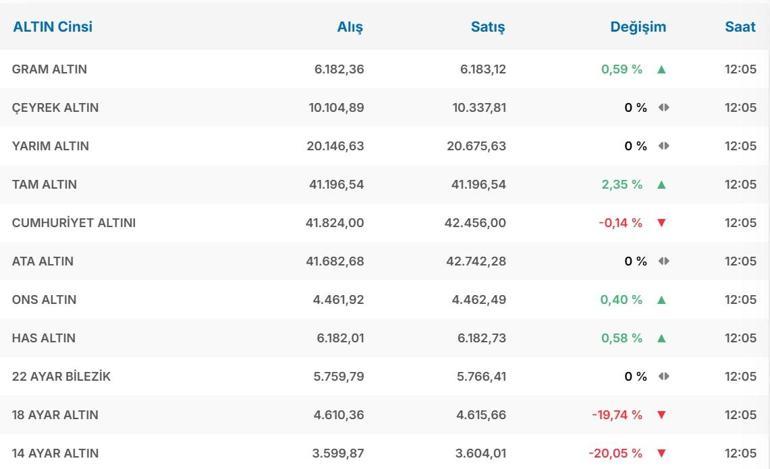Click the Satış column header
Screen dimensions: 770x469
tap(488, 27)
